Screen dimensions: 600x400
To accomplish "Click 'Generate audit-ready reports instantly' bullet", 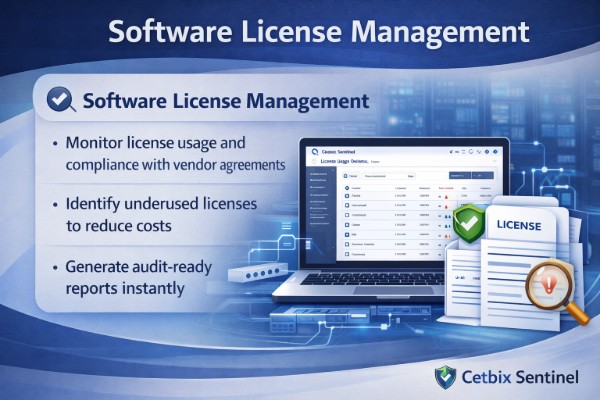I will tap(139, 278).
